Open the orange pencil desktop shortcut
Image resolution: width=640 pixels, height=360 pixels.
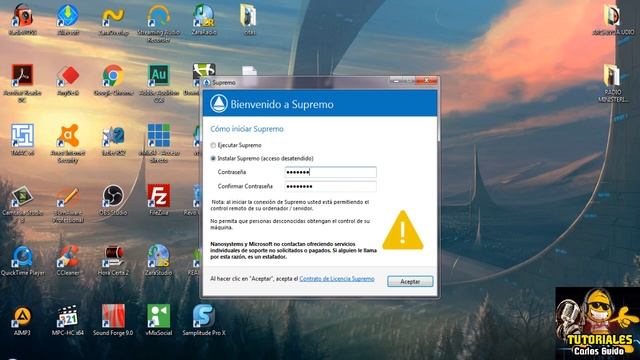click(x=68, y=203)
